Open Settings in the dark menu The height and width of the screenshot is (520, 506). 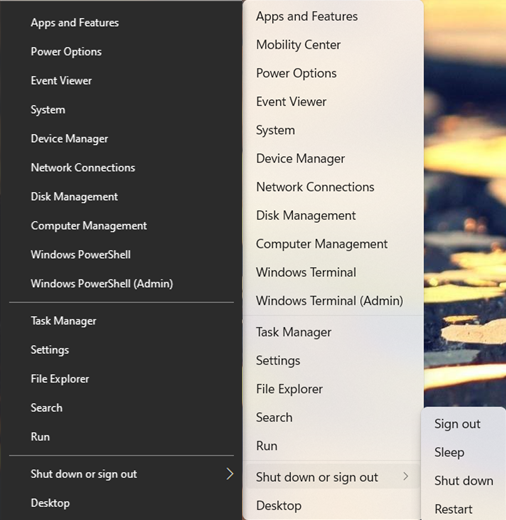click(x=50, y=350)
